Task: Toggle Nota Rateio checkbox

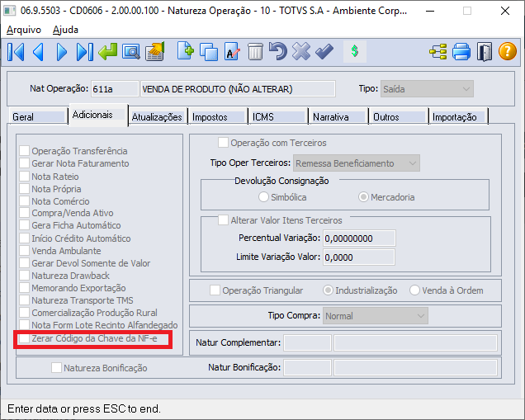Action: (24, 177)
